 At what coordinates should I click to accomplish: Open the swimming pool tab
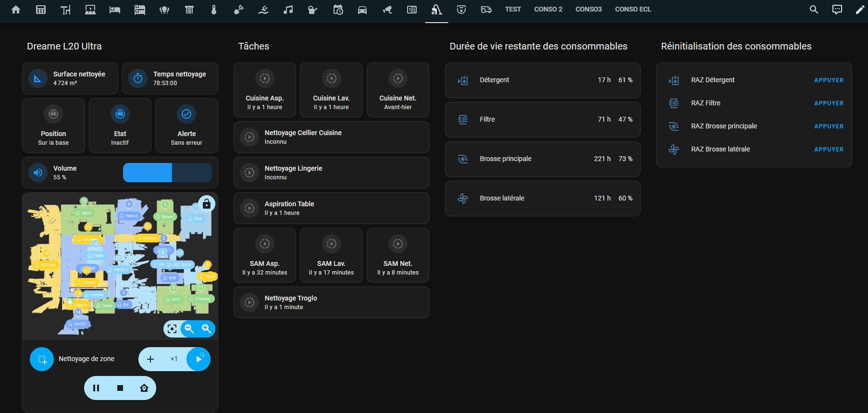pyautogui.click(x=263, y=10)
